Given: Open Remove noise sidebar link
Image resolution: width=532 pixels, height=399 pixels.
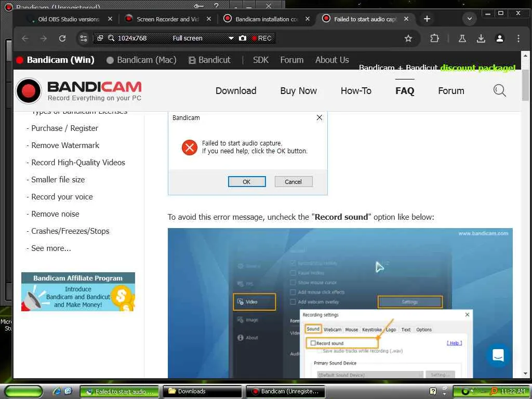Looking at the screenshot, I should [55, 214].
